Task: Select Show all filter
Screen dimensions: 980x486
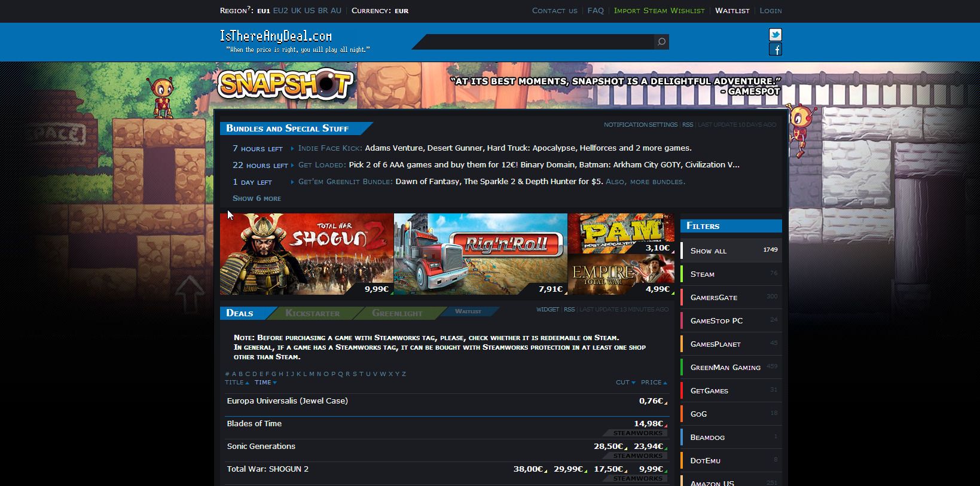Action: (x=731, y=250)
